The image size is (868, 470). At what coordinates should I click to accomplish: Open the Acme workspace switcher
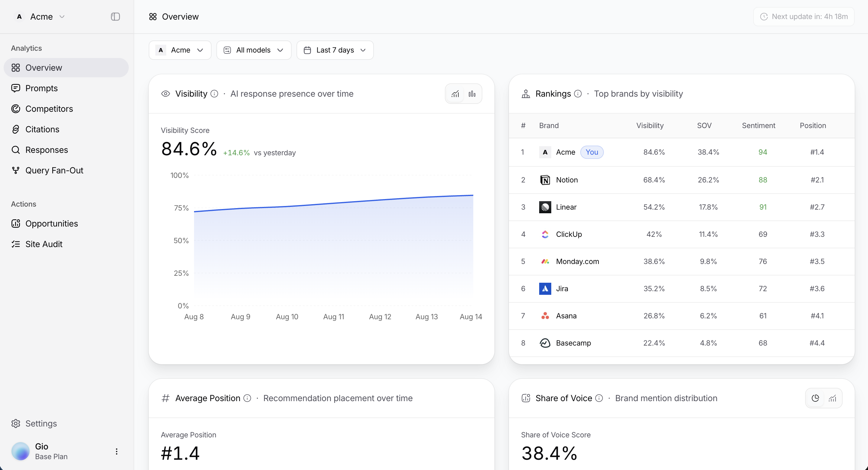(40, 17)
